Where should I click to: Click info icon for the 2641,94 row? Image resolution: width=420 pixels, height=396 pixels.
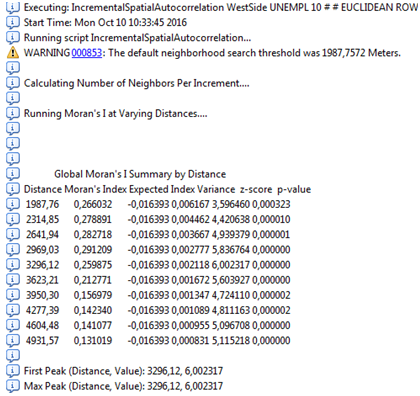click(13, 234)
